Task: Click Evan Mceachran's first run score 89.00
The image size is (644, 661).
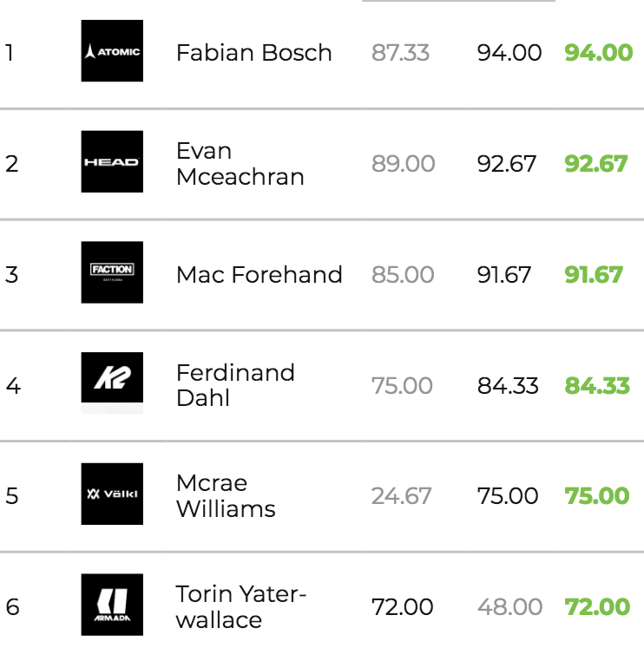Action: point(403,164)
